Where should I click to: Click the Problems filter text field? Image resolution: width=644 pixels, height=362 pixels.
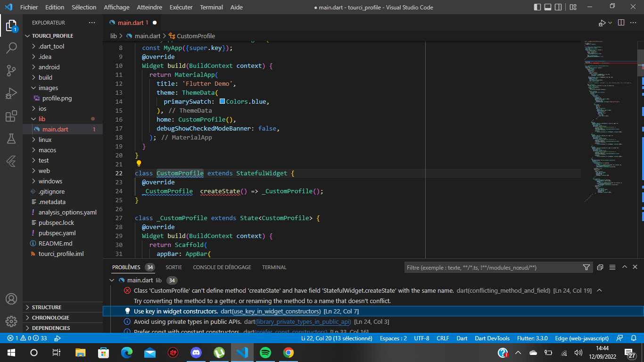[x=492, y=267]
